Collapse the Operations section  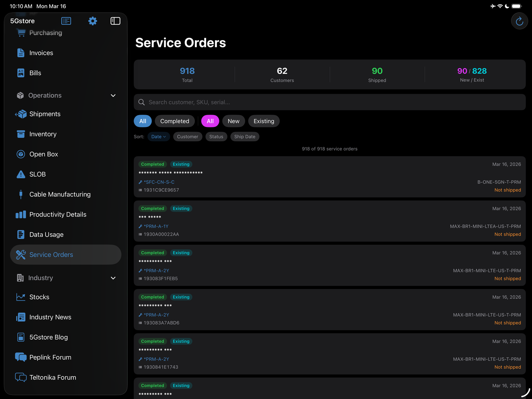pos(113,95)
